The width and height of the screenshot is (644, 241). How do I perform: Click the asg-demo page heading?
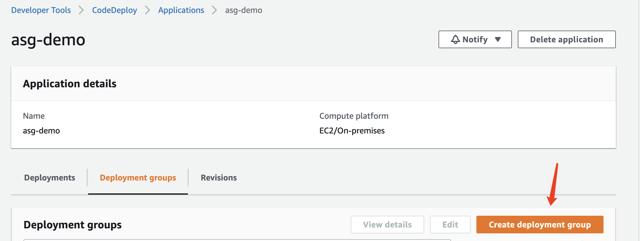48,40
